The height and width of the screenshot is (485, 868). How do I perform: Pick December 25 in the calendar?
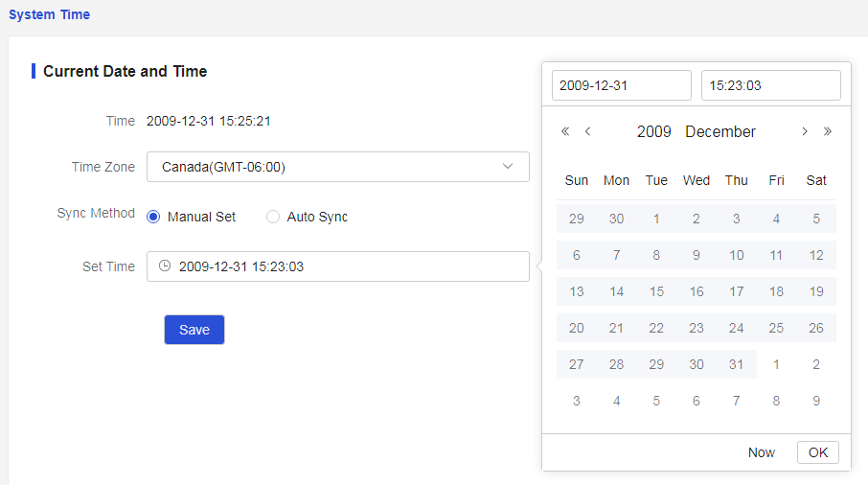776,328
